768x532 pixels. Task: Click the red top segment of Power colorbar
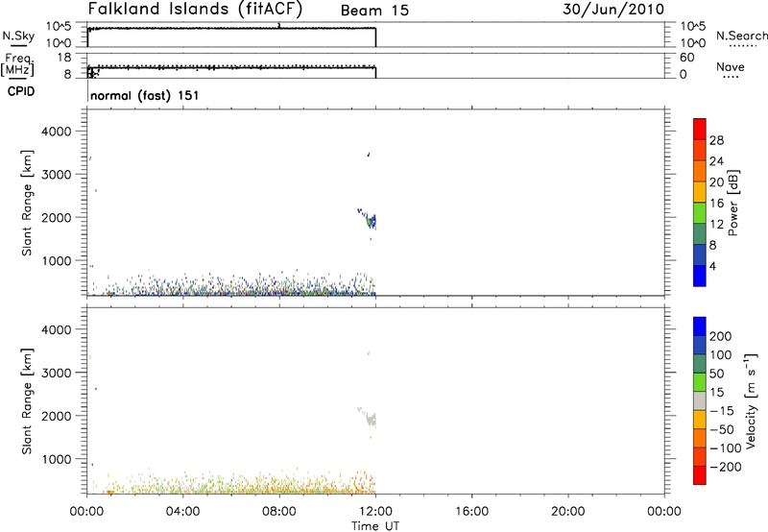(700, 129)
